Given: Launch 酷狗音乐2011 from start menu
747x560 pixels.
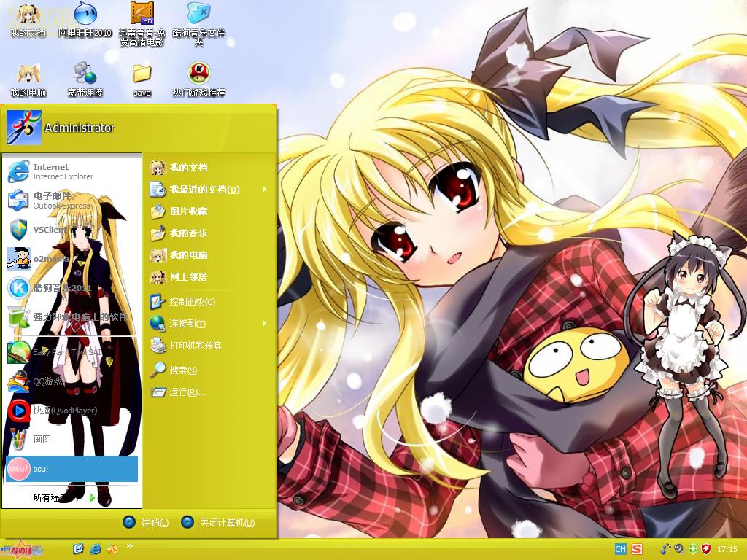Looking at the screenshot, I should click(71, 287).
